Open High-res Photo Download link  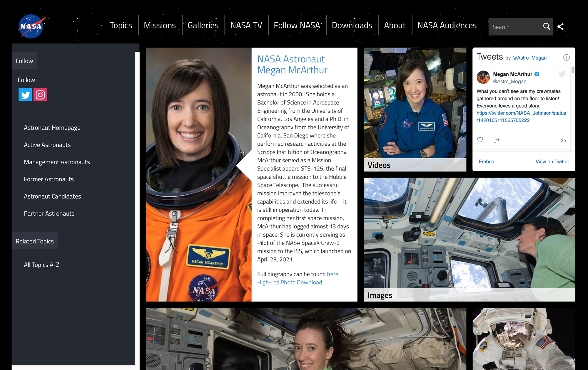pos(289,282)
